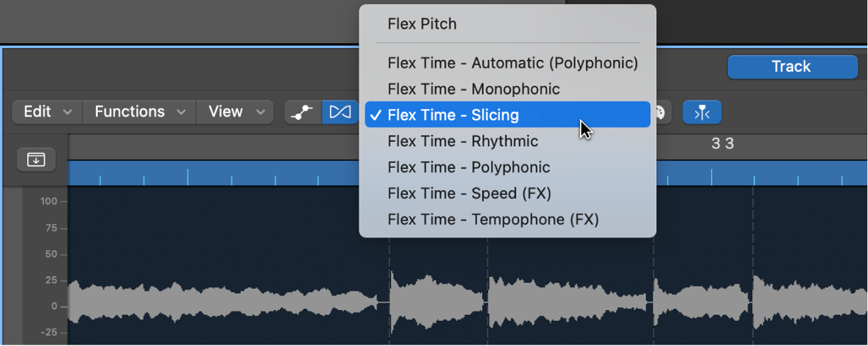The width and height of the screenshot is (868, 346).
Task: Select the checked Flex Time - Slicing item
Action: coord(453,115)
